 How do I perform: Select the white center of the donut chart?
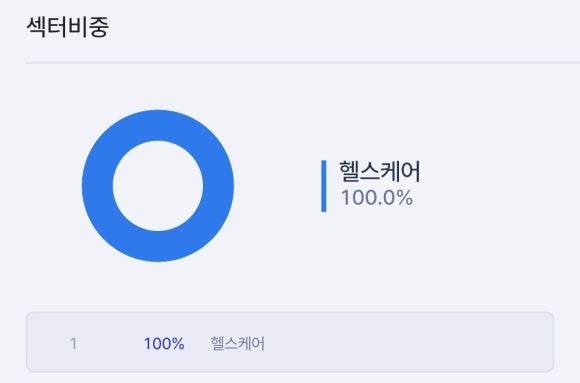point(158,186)
